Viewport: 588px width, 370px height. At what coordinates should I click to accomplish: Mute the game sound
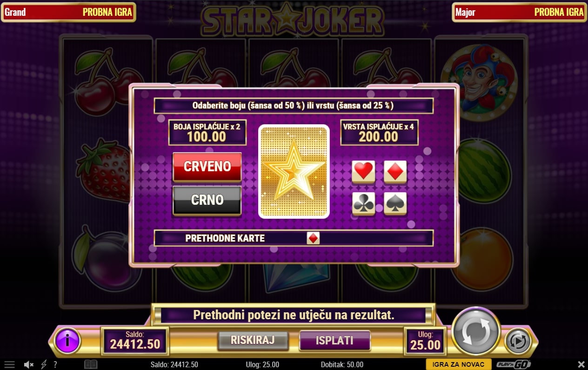coord(28,364)
